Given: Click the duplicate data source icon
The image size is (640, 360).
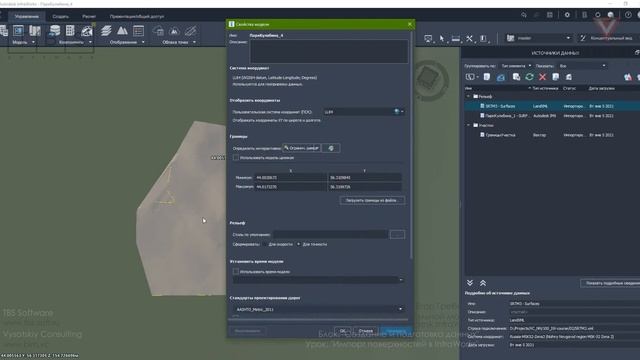Looking at the screenshot, I should coord(516,77).
